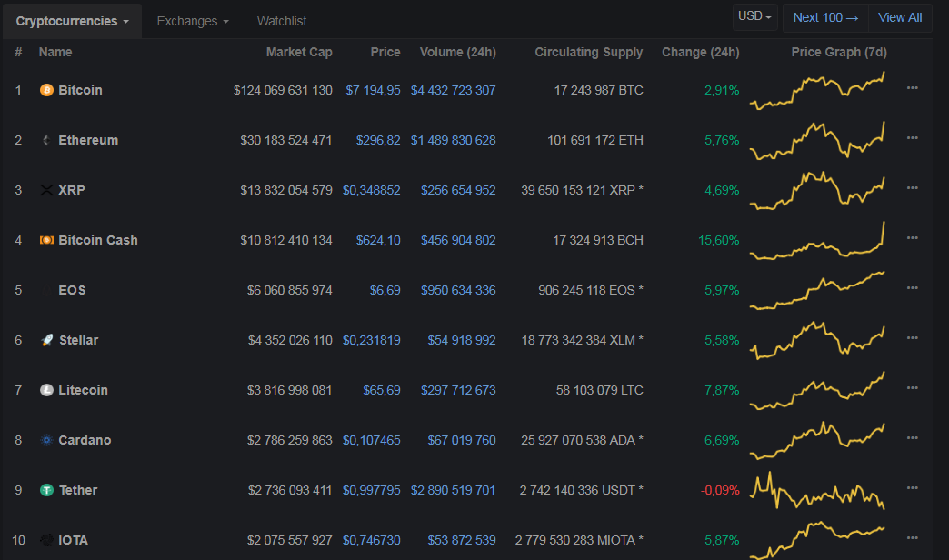Open the IOTA name link
This screenshot has width=949, height=560.
point(73,540)
